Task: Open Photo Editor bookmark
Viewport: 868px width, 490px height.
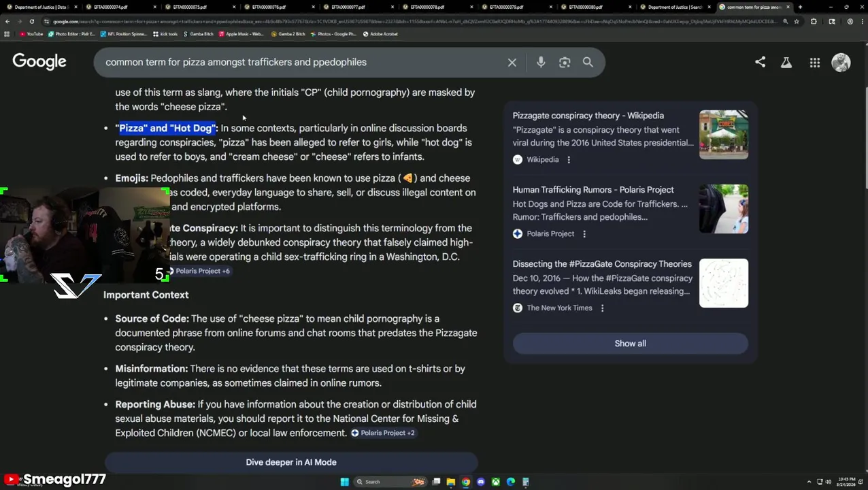Action: (x=71, y=34)
